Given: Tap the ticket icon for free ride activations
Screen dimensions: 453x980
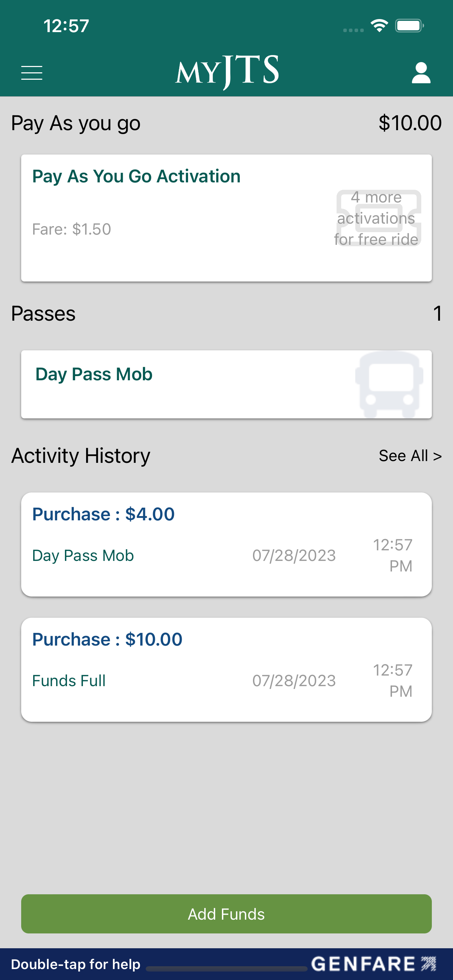Looking at the screenshot, I should coord(379,218).
